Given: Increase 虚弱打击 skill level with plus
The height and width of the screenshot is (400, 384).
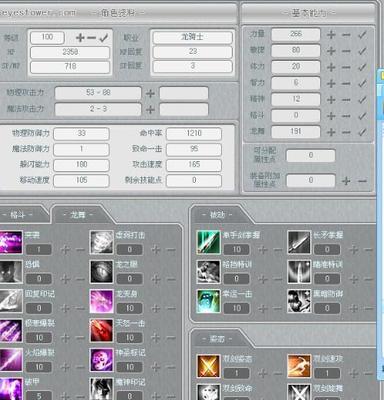Looking at the screenshot, I should [155, 250].
